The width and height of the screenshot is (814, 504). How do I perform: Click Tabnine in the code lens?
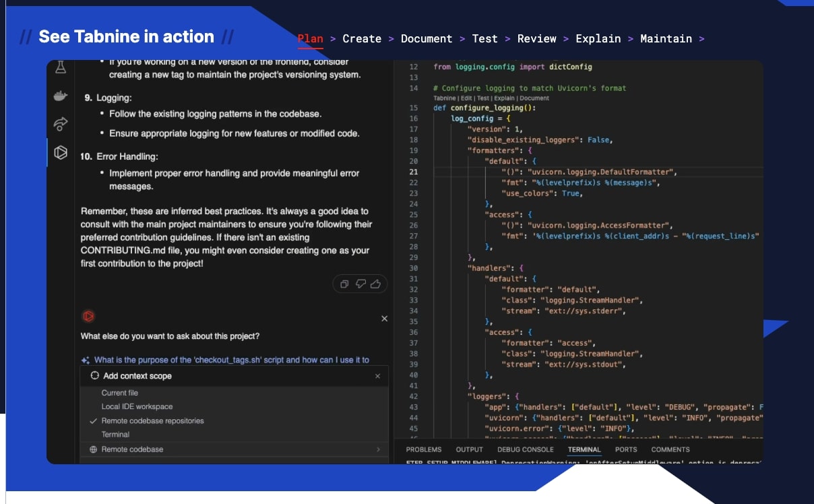(x=443, y=98)
